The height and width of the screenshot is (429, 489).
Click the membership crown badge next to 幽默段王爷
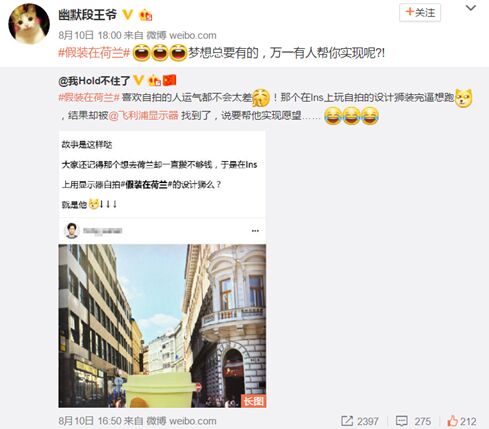pos(145,15)
